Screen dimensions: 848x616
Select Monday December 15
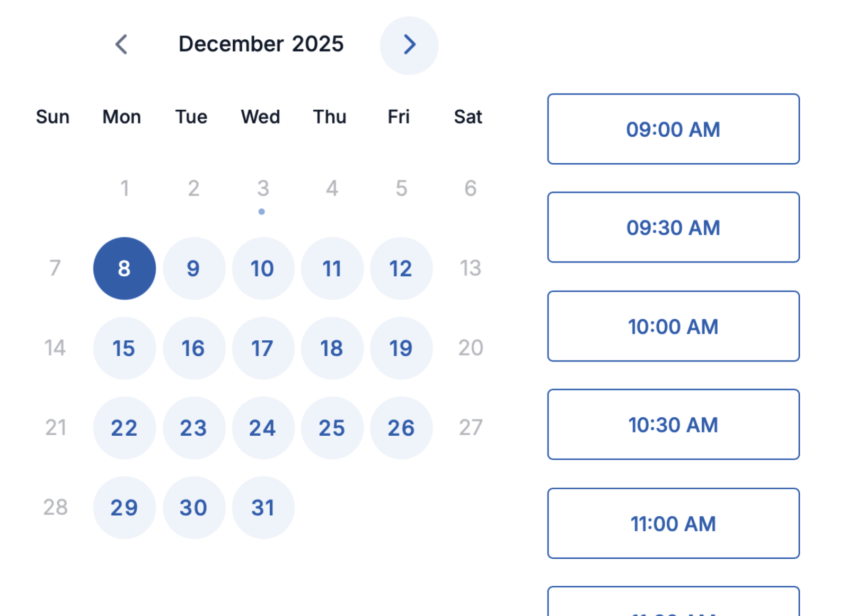pos(125,348)
